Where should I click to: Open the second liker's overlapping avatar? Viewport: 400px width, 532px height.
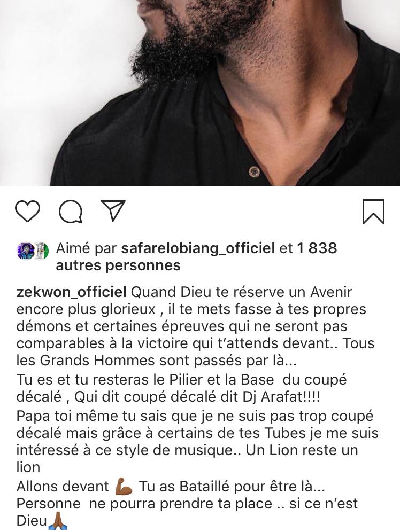[x=41, y=251]
